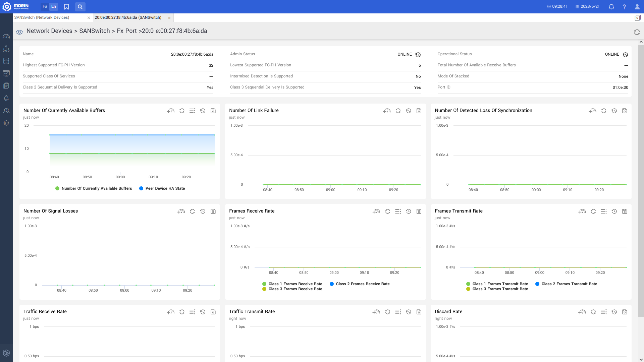Switch language to En
This screenshot has height=362, width=644.
(x=54, y=6)
